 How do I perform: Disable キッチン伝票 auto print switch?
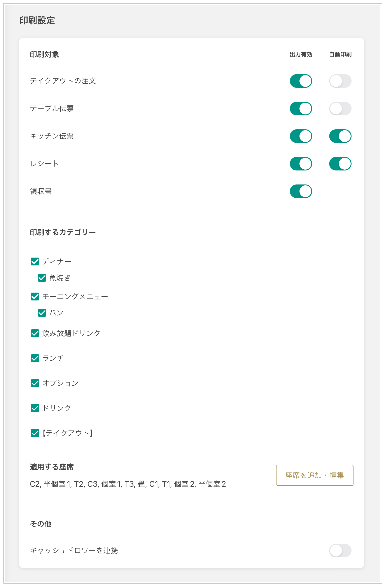click(x=340, y=136)
